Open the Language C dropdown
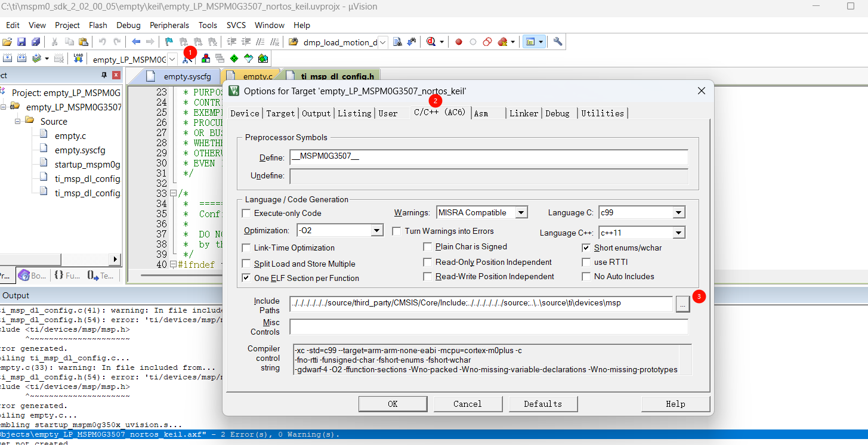Viewport: 868px width, 445px height. [x=678, y=213]
